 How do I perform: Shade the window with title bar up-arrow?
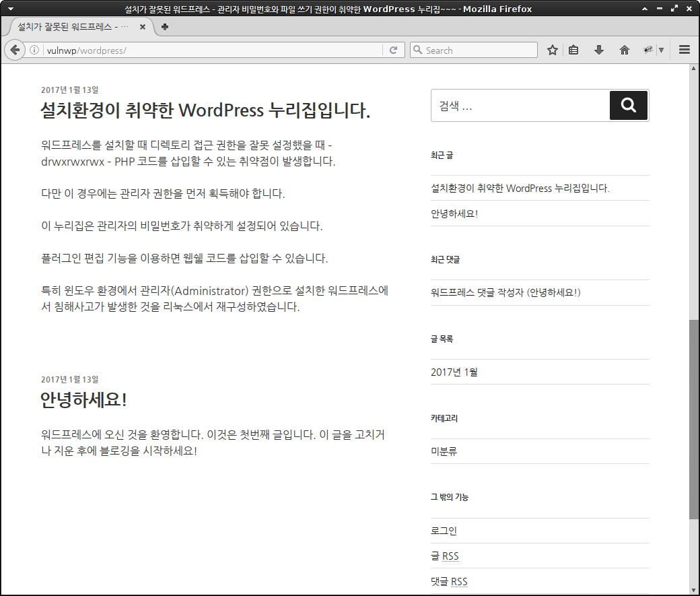(x=645, y=9)
